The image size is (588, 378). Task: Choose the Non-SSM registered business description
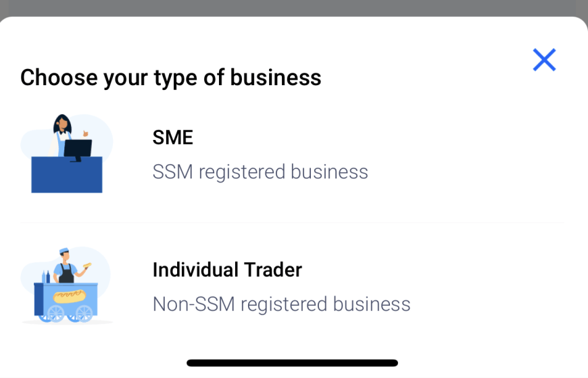click(x=282, y=304)
